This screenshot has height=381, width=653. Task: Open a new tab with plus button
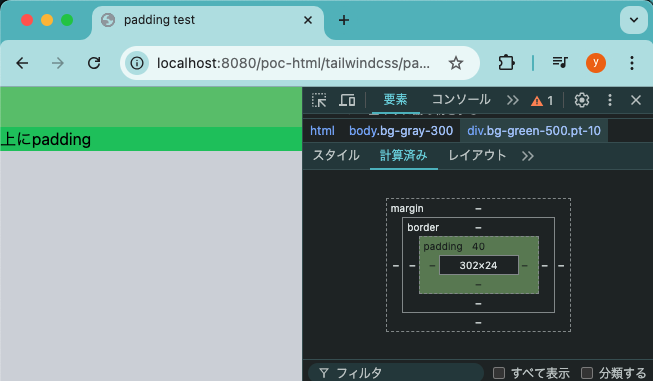click(344, 20)
